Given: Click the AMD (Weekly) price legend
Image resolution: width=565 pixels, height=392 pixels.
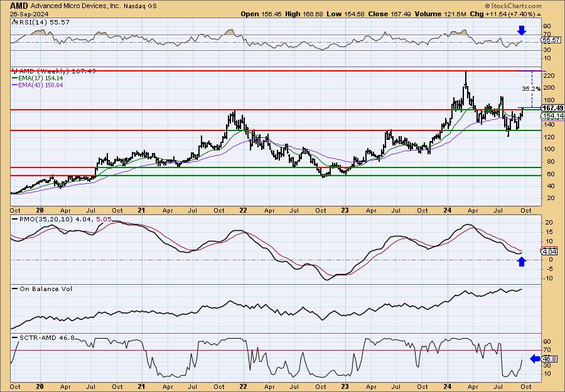Looking at the screenshot, I should pos(54,72).
